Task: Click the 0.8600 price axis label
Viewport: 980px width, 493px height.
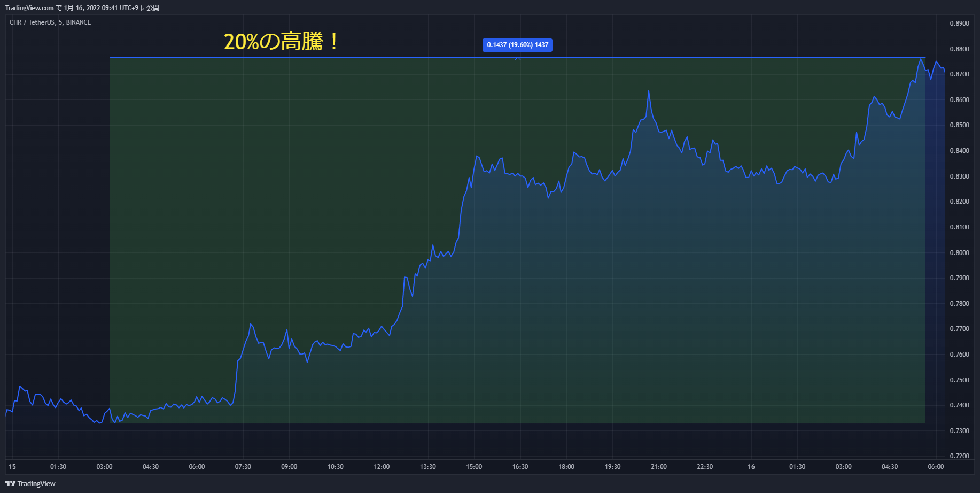Action: pos(959,100)
